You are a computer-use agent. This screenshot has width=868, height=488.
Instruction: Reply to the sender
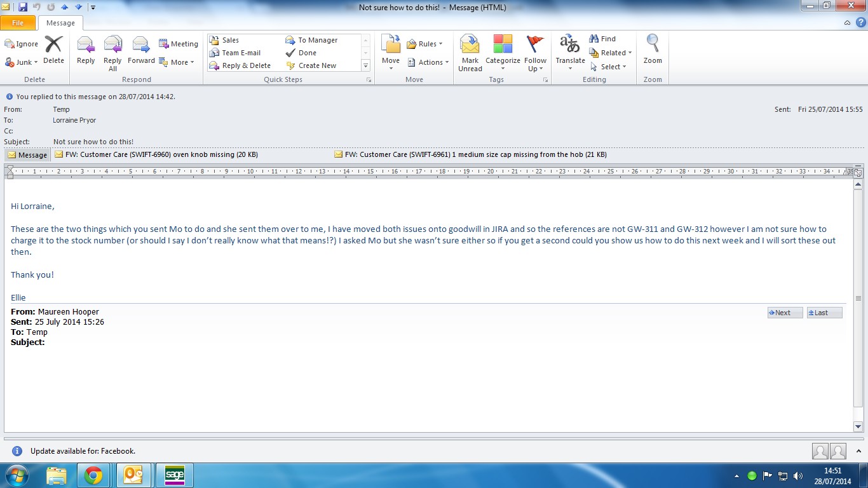point(86,51)
